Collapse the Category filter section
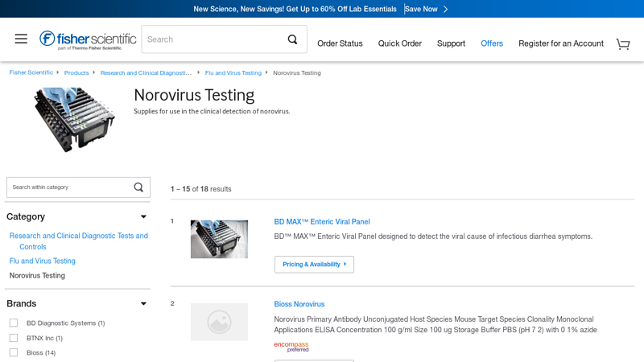Viewport: 644px width, 362px height. pyautogui.click(x=143, y=216)
